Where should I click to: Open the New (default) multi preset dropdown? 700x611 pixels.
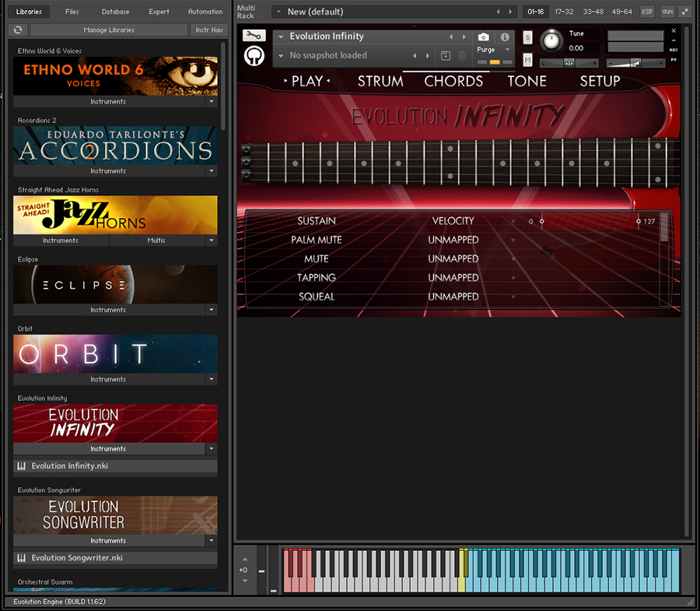coord(279,12)
